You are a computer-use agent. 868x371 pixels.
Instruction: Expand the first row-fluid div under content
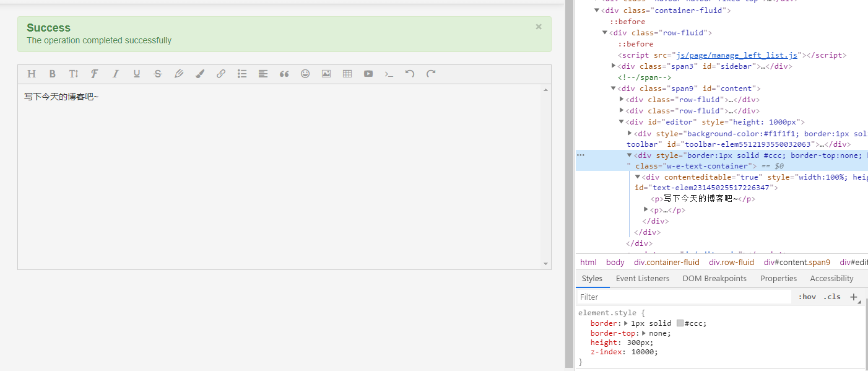point(622,100)
